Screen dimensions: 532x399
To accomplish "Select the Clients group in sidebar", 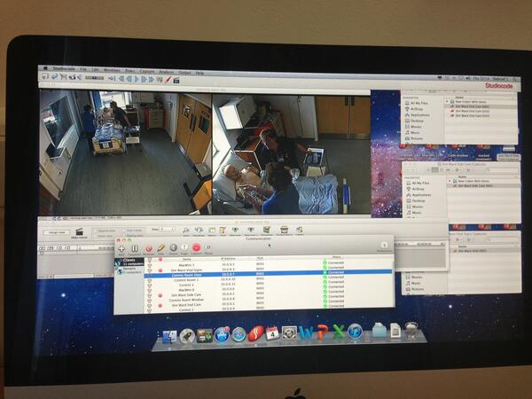I will point(129,262).
